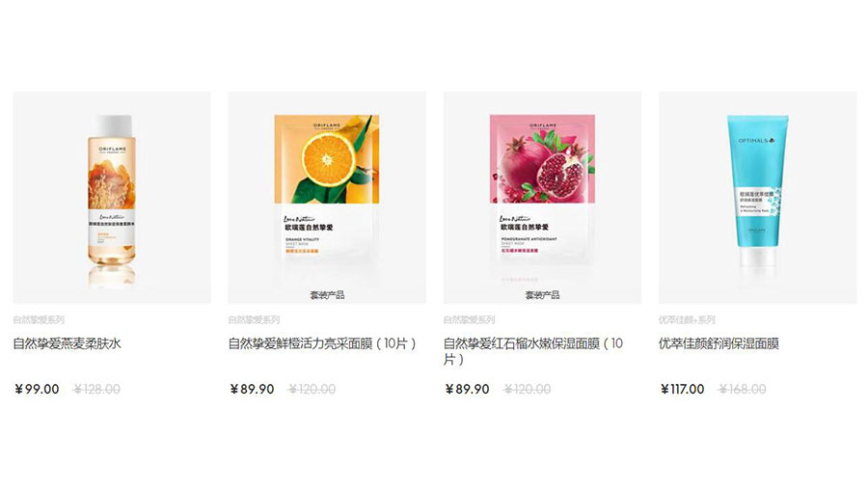Click the crossed-out ¥168.00 original price

click(x=743, y=389)
